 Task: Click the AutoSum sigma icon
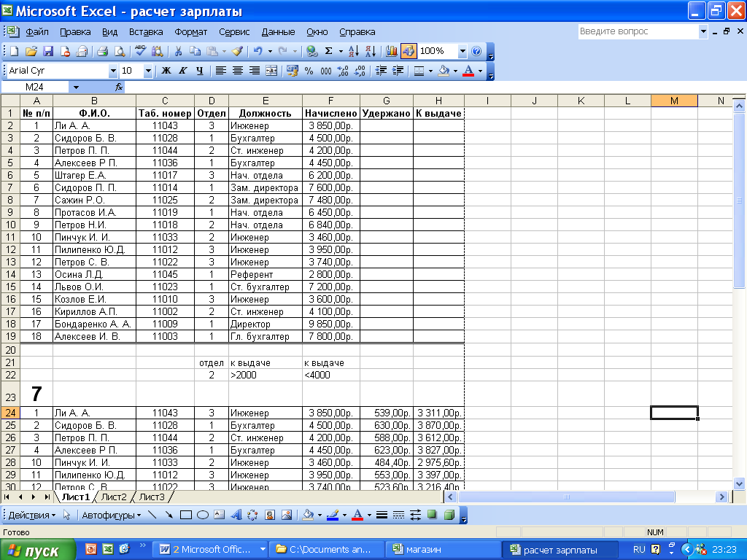click(x=329, y=51)
